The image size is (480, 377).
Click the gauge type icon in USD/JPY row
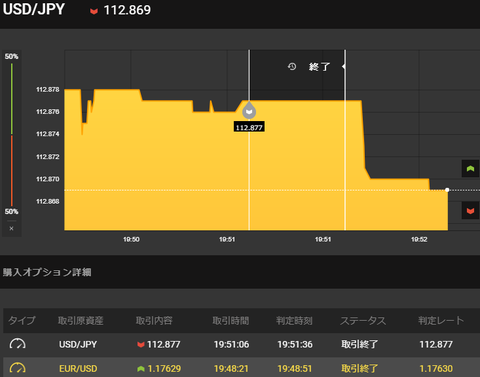tap(17, 344)
